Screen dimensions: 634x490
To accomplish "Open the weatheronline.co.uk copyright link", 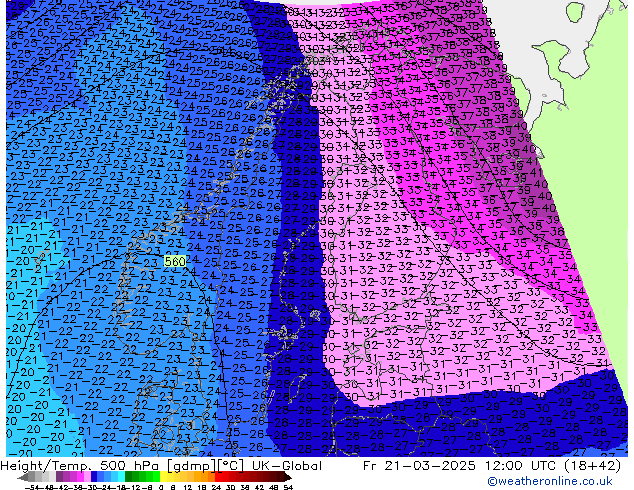I will point(550,481).
